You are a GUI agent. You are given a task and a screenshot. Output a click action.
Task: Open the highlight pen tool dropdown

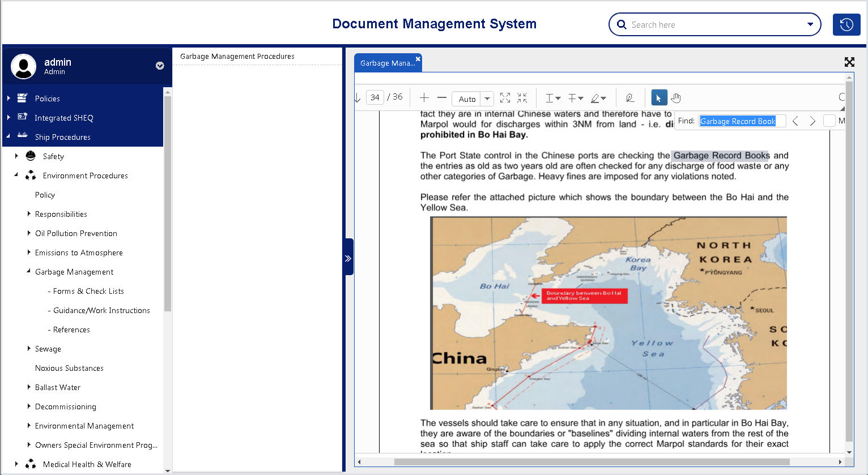598,98
